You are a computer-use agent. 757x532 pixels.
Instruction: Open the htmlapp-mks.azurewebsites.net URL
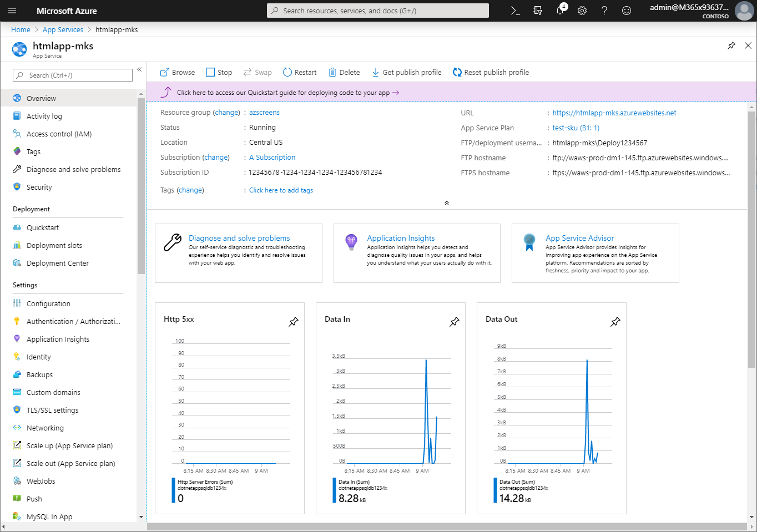[614, 113]
